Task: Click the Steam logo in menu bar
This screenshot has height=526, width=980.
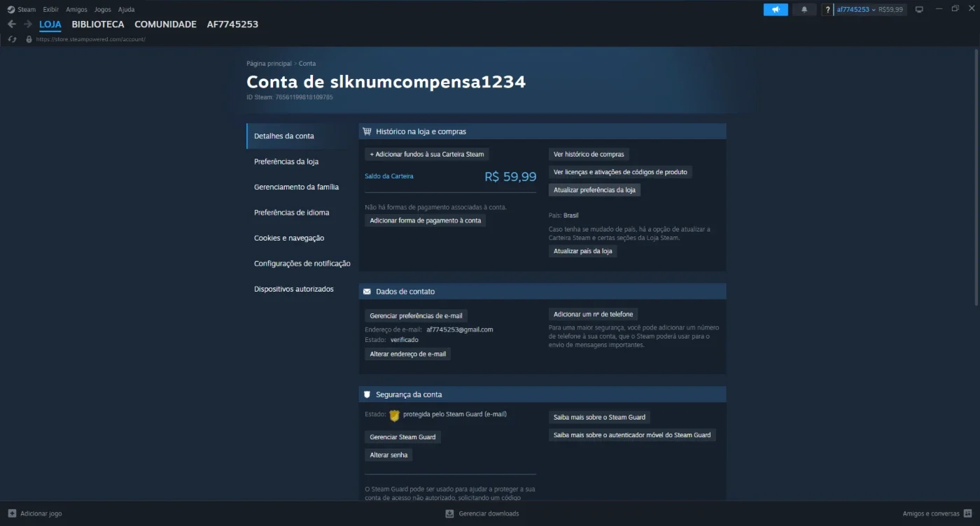Action: 10,10
